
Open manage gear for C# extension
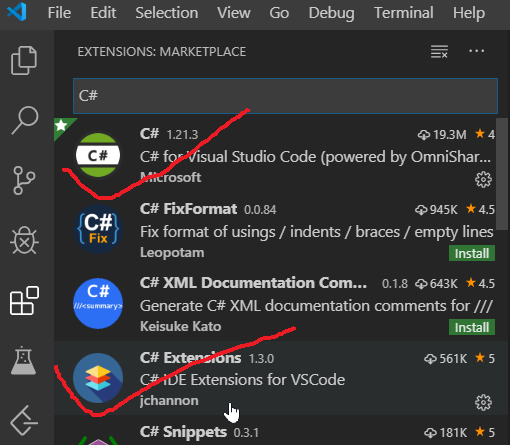(483, 180)
